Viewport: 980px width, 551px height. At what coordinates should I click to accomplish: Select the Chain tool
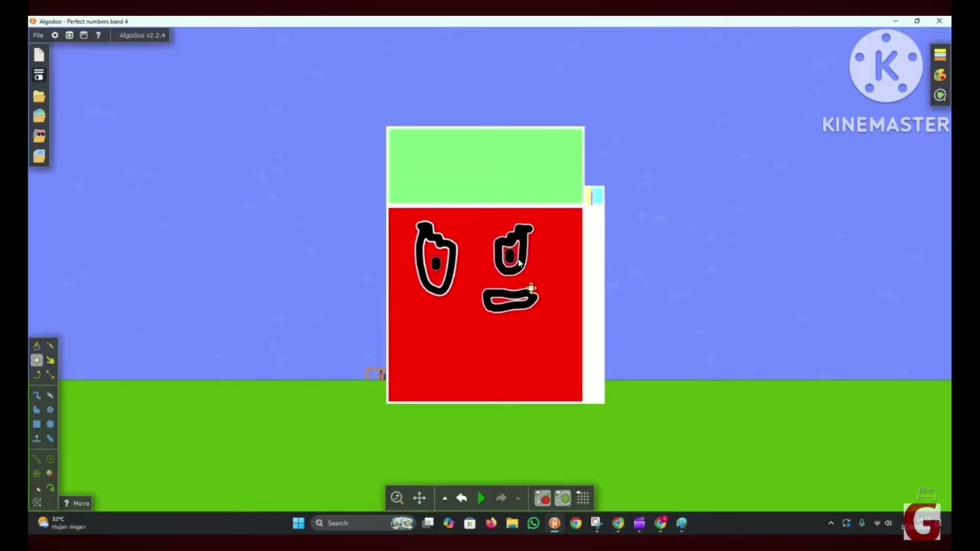50,439
